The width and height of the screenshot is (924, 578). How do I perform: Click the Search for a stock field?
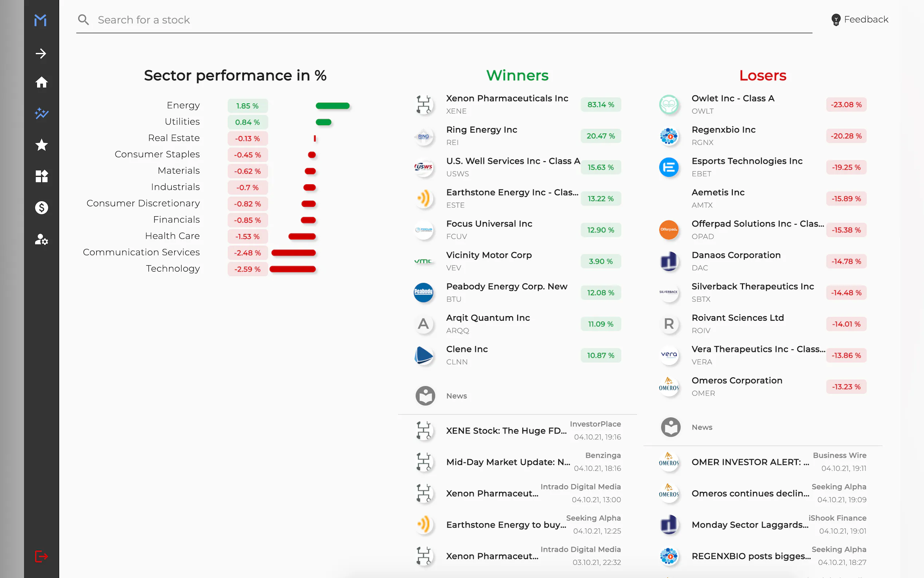pos(443,20)
